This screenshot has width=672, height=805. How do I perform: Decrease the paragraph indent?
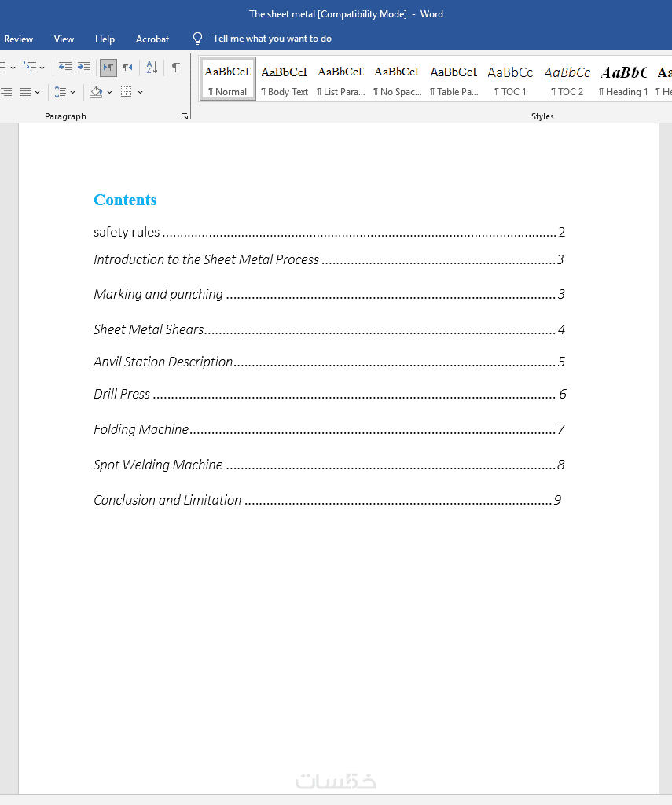[65, 68]
